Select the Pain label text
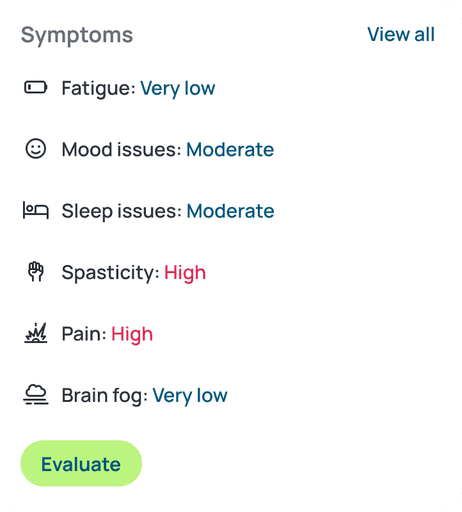462x512 pixels. [84, 334]
